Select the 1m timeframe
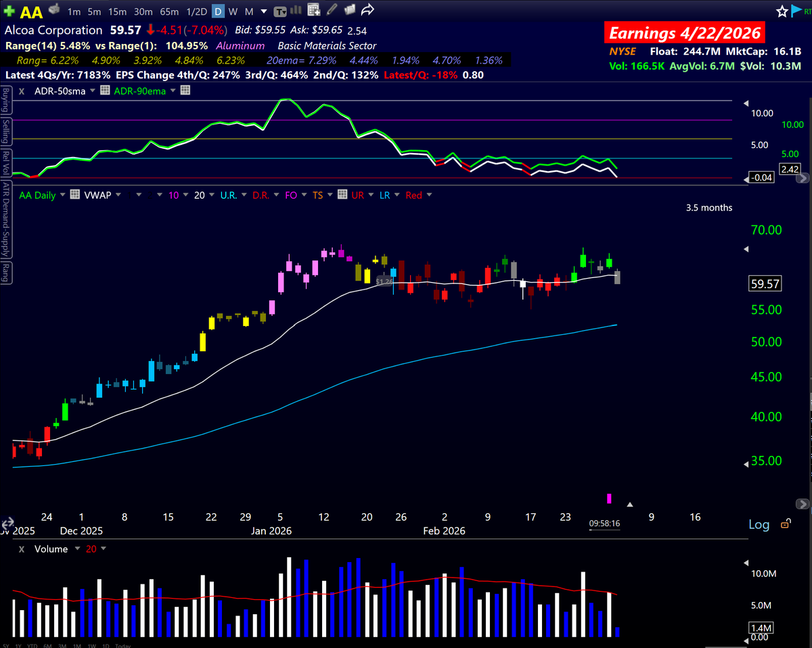This screenshot has height=648, width=812. point(74,11)
